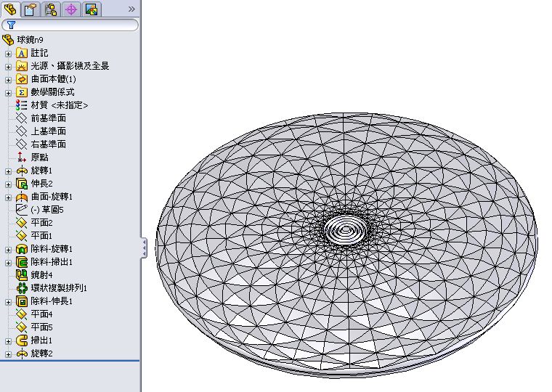This screenshot has width=552, height=392.
Task: Click the filter funnel icon
Action: coord(12,25)
